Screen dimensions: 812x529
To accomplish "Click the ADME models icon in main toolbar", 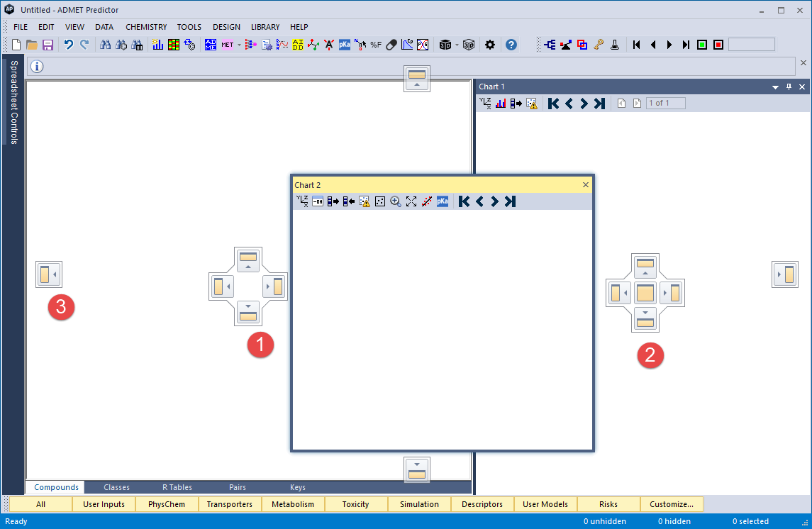I will [210, 45].
